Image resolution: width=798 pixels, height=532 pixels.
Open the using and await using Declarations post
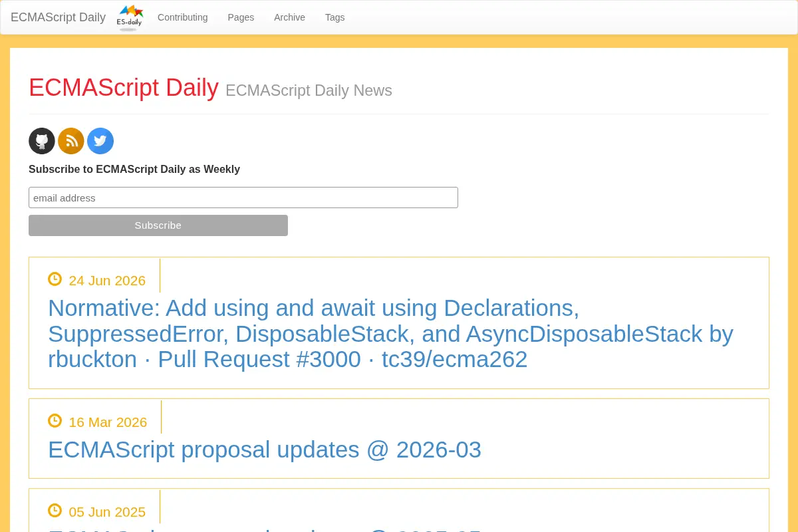(x=390, y=333)
